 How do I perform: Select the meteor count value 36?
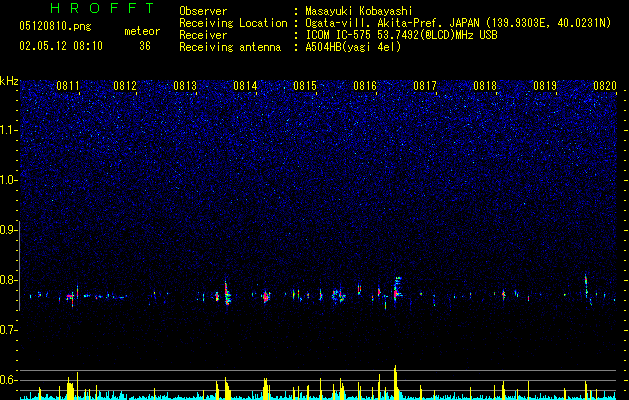(x=145, y=46)
